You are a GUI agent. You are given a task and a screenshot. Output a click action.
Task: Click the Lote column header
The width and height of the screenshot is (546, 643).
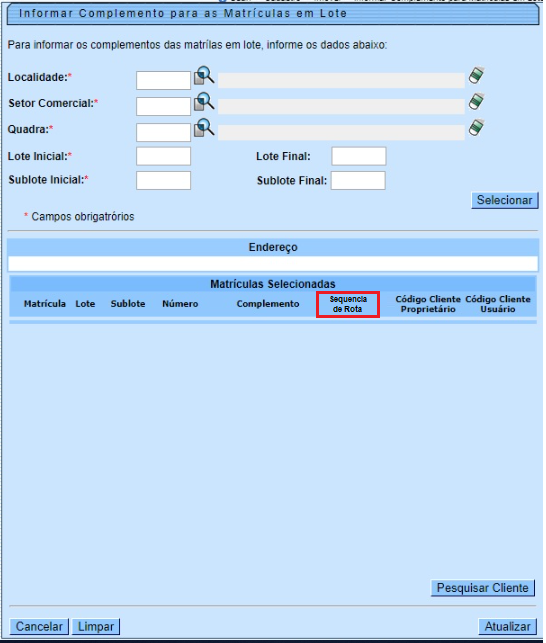pos(85,304)
